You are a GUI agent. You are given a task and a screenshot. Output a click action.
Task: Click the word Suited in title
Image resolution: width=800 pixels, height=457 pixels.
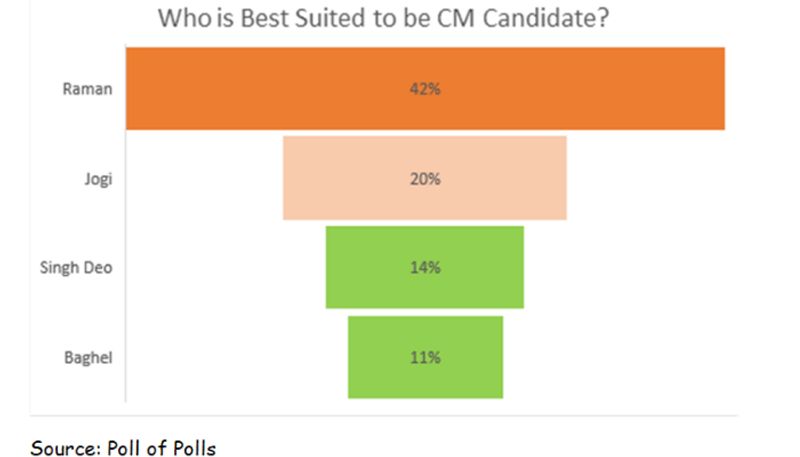coord(331,18)
